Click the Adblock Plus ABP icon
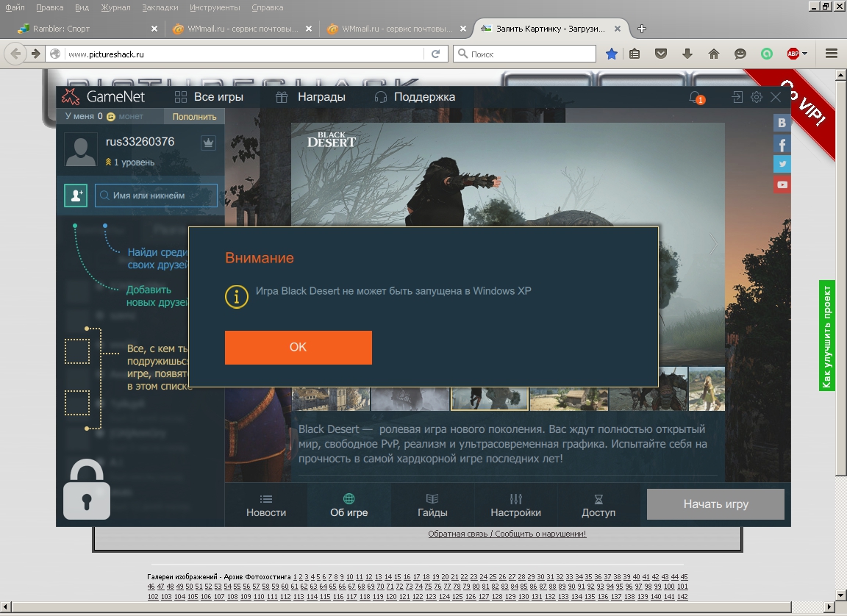The image size is (847, 616). click(x=793, y=54)
